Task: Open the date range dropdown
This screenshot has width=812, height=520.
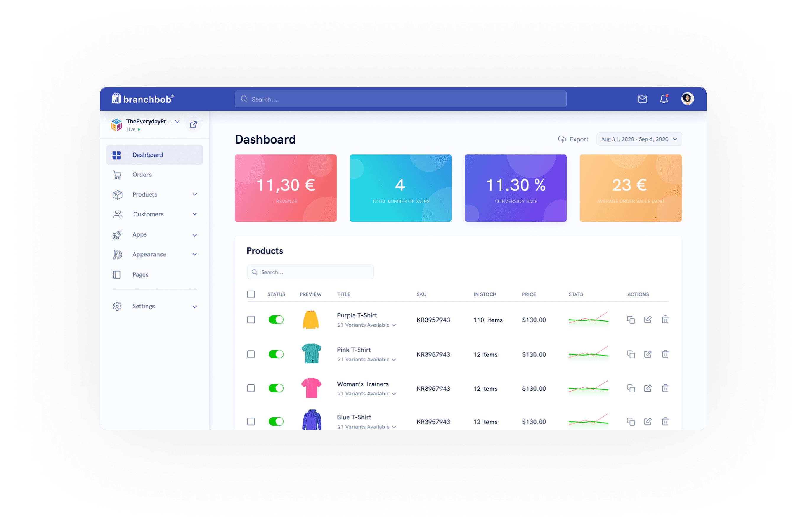Action: click(x=639, y=139)
